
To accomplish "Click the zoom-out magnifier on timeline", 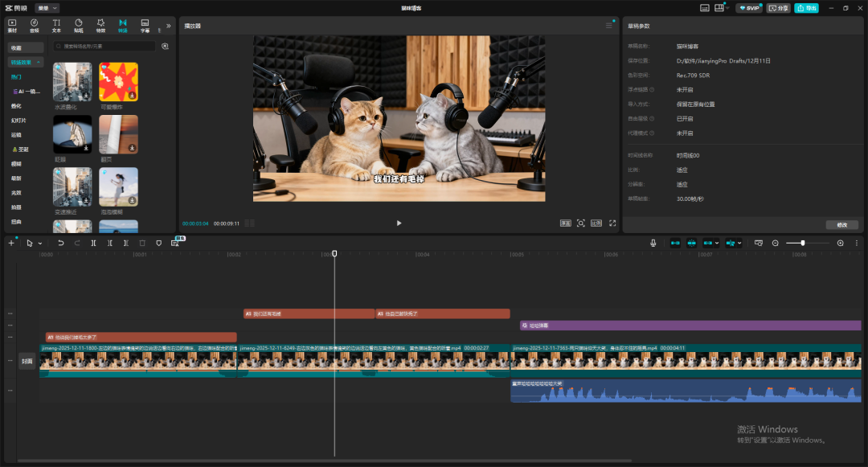I will coord(776,243).
